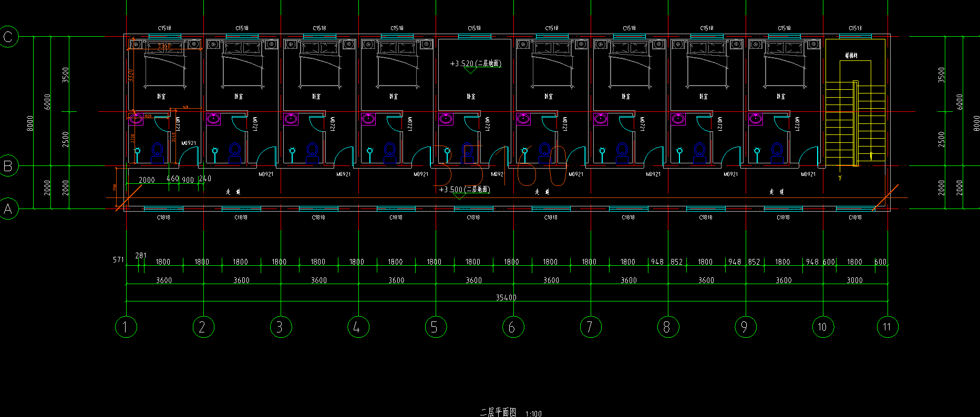Click the left-side 6000 dimension text
980x417 pixels.
pos(47,101)
